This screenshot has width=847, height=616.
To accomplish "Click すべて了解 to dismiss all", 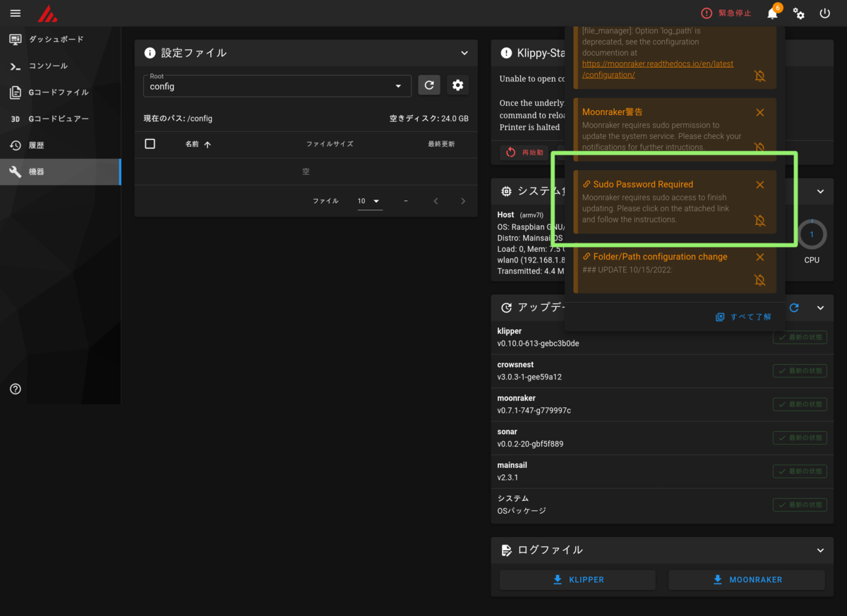I will click(x=744, y=317).
